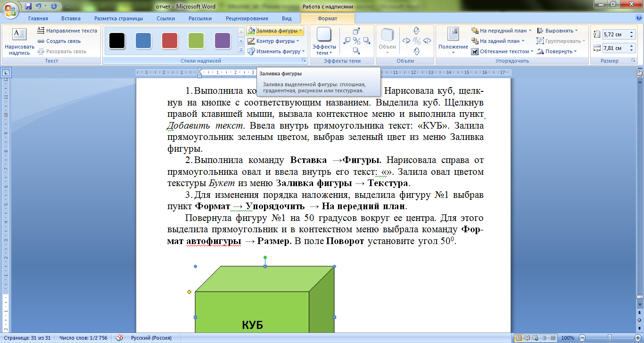Open Стили надписей dialog launcher
644x343 pixels.
(x=304, y=61)
